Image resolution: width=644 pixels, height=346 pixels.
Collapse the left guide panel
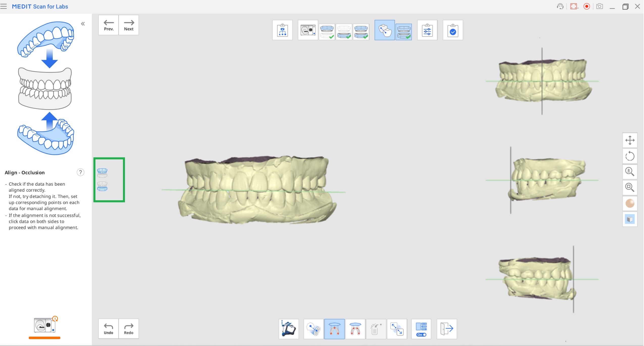(83, 24)
